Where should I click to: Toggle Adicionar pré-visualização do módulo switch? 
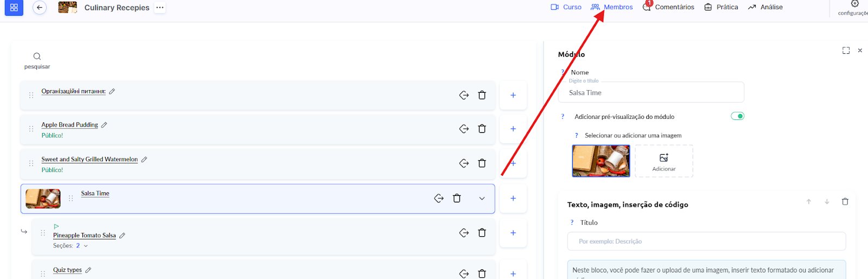click(x=737, y=116)
